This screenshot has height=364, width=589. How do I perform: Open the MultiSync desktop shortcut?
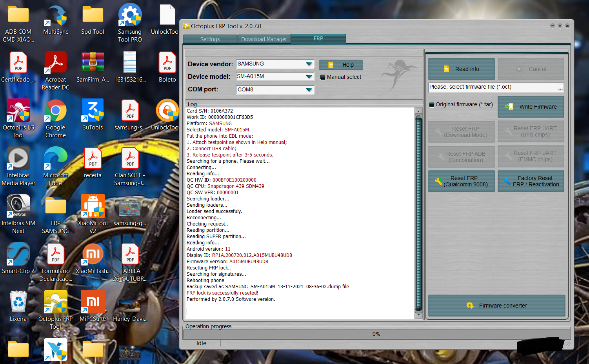point(56,20)
